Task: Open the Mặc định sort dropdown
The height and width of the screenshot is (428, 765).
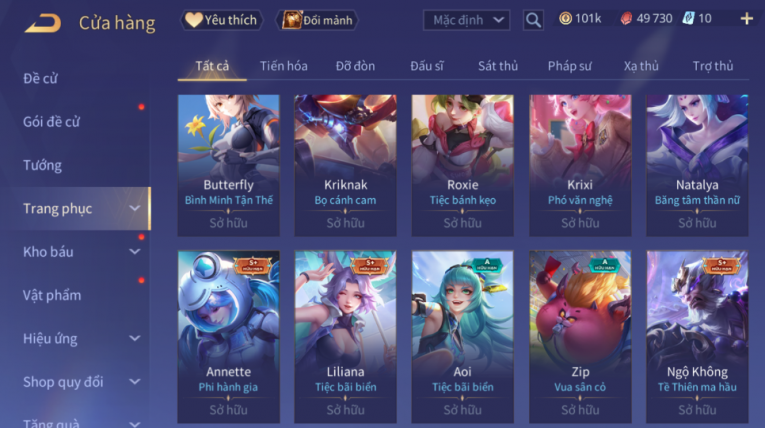Action: tap(466, 20)
